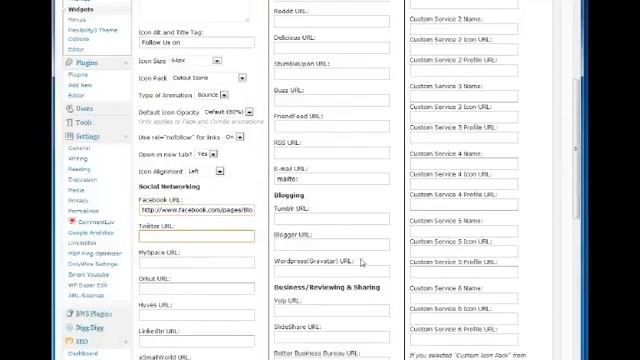
Task: Open the Reading settings link
Action: point(79,169)
